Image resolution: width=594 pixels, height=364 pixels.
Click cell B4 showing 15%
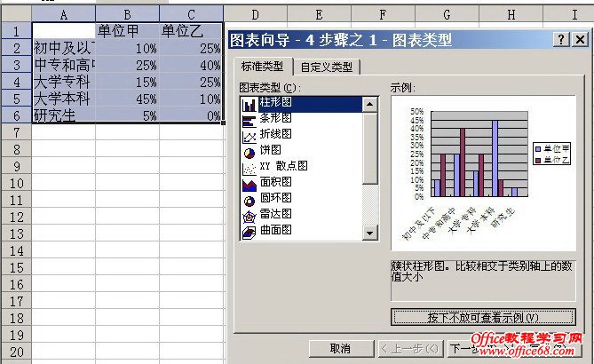tap(127, 82)
